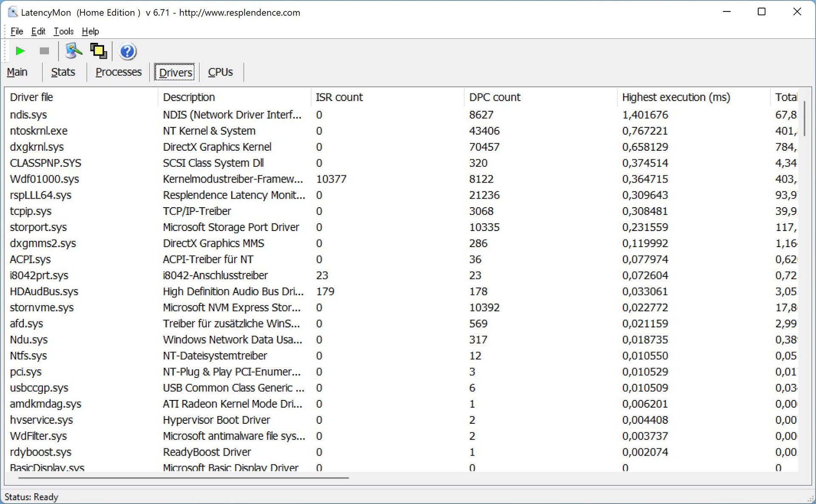Image resolution: width=816 pixels, height=504 pixels.
Task: Click the vertical scrollbar of the driver list
Action: [x=804, y=119]
